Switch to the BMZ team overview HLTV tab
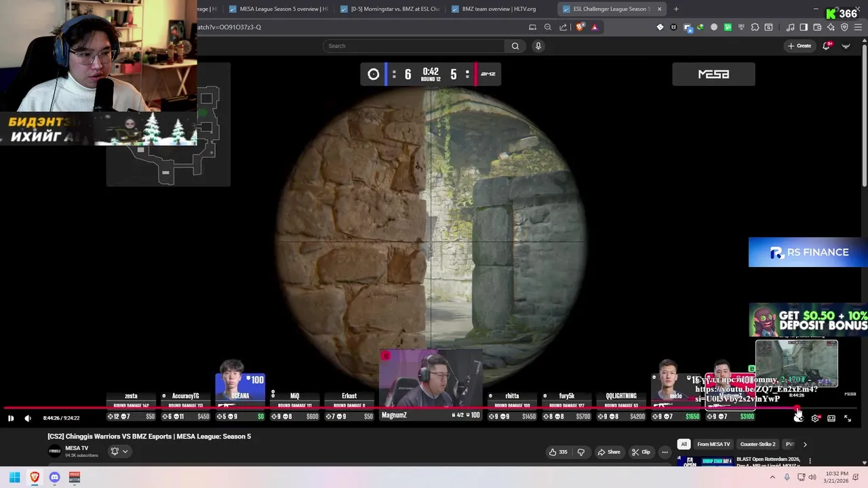This screenshot has width=868, height=488. [x=498, y=9]
